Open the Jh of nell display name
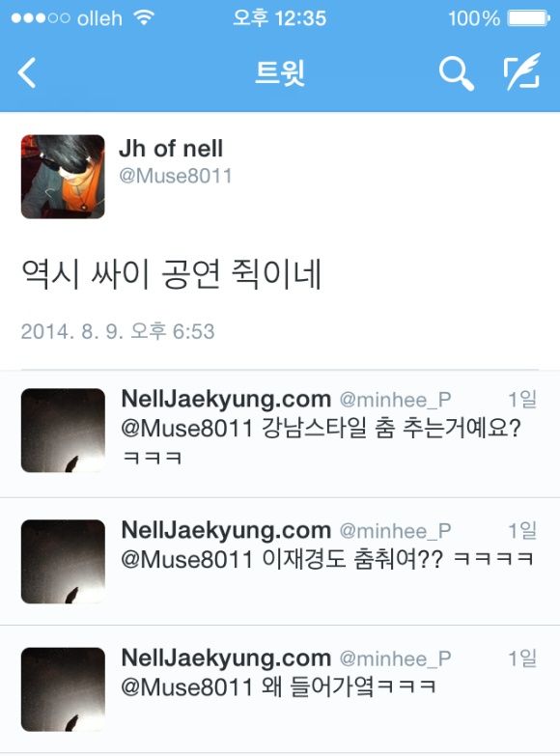 [x=171, y=148]
